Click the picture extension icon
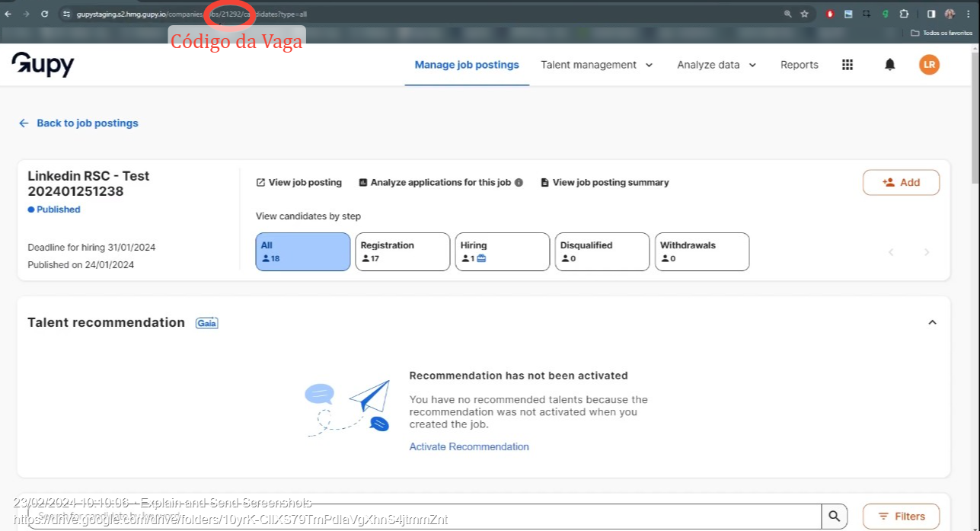The image size is (980, 531). pyautogui.click(x=848, y=14)
